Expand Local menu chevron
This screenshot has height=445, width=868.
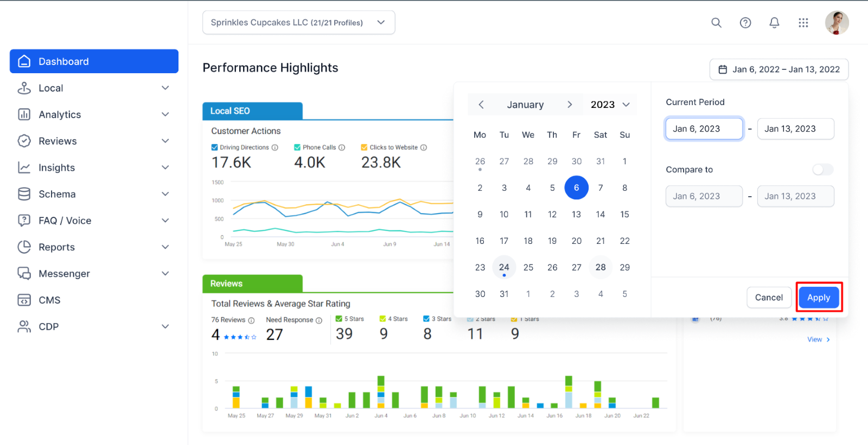pyautogui.click(x=165, y=88)
